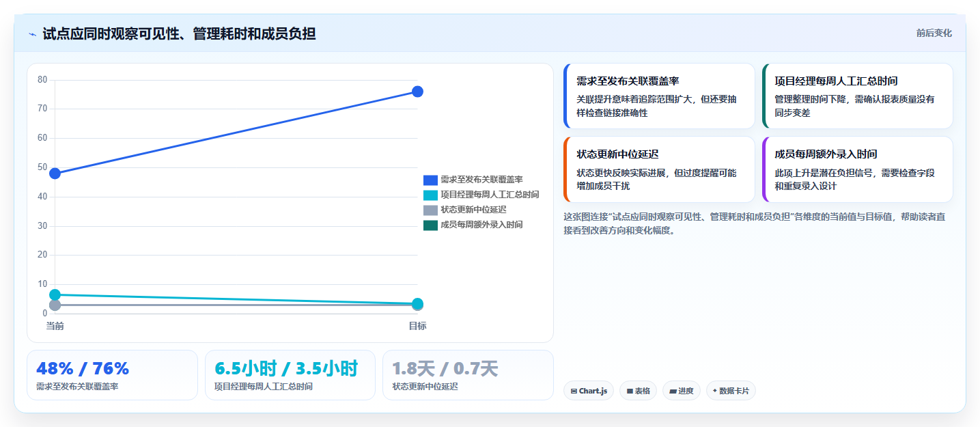Click the lightning icon beside the panel title
This screenshot has width=980, height=427.
[33, 34]
